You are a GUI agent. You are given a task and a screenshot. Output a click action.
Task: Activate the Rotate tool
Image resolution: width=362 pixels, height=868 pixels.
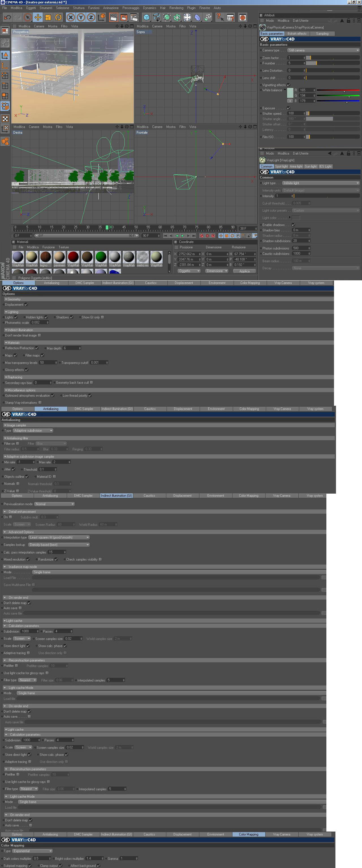click(x=58, y=17)
